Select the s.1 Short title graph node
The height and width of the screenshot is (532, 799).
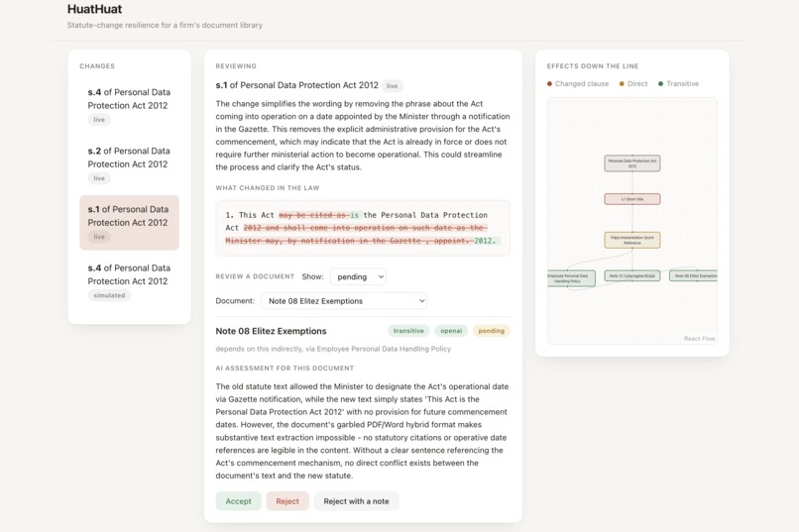(x=632, y=199)
